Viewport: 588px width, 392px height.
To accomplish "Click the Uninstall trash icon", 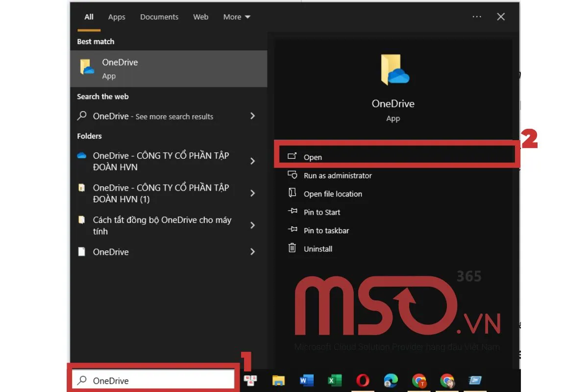I will [292, 248].
